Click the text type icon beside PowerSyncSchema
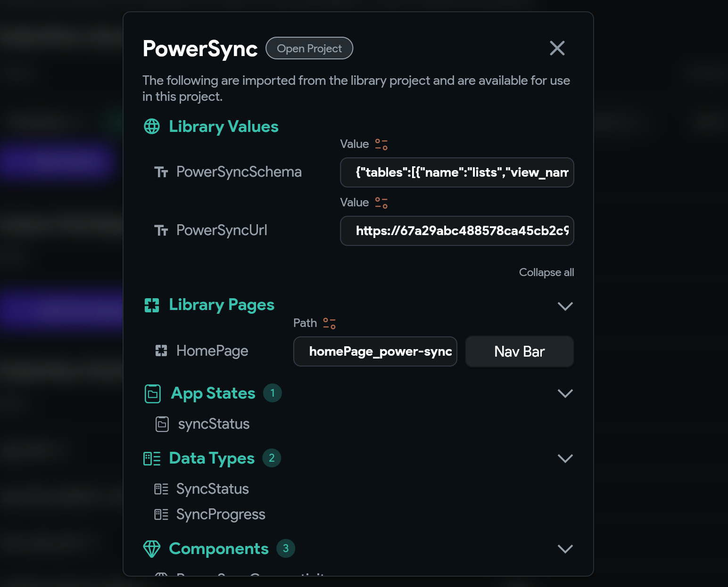Viewport: 728px width, 587px height. [161, 172]
